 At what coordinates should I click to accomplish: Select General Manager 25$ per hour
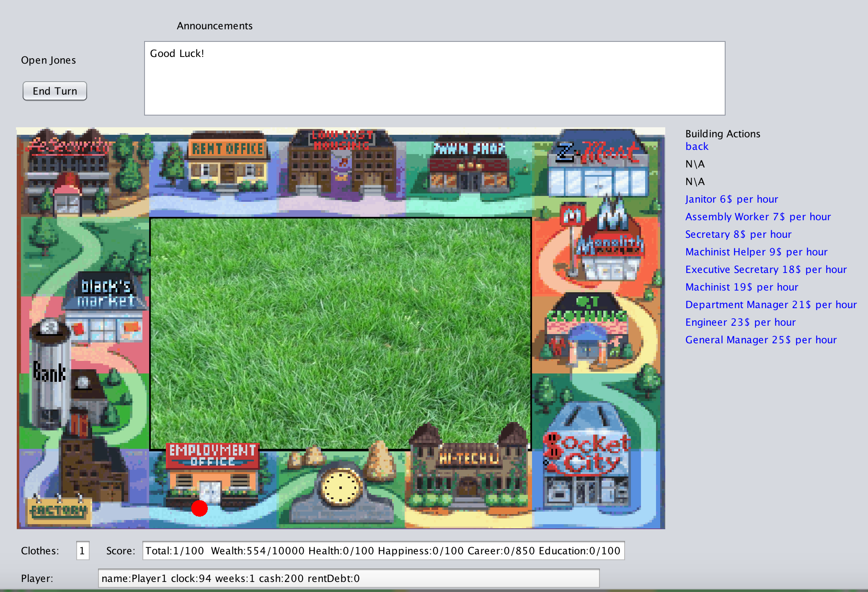click(x=761, y=340)
